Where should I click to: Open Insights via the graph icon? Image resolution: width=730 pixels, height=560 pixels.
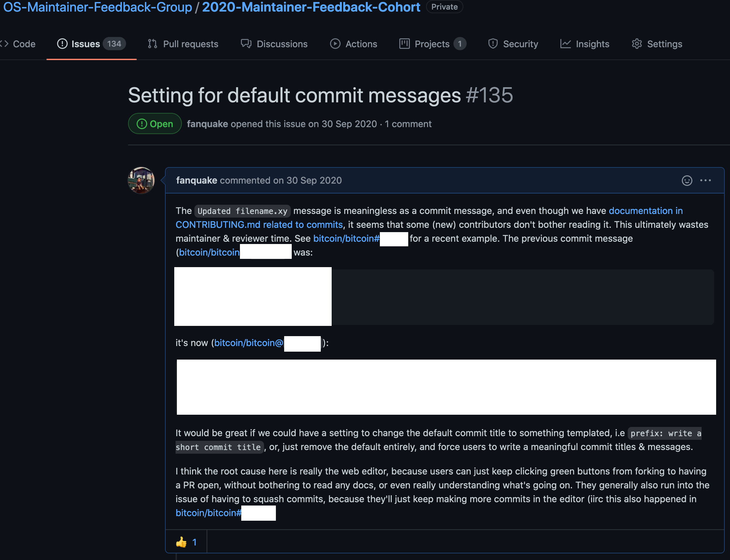pyautogui.click(x=565, y=44)
